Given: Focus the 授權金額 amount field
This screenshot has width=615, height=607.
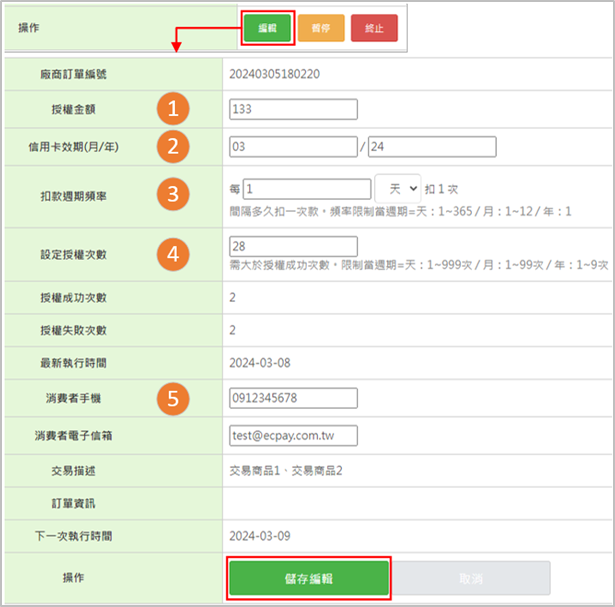Looking at the screenshot, I should tap(292, 109).
